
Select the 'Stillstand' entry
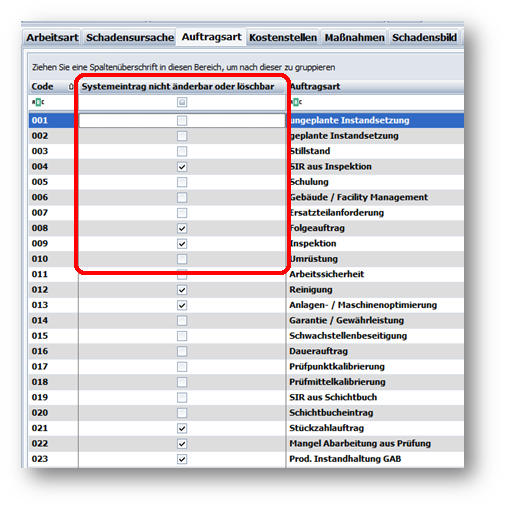tap(375, 151)
